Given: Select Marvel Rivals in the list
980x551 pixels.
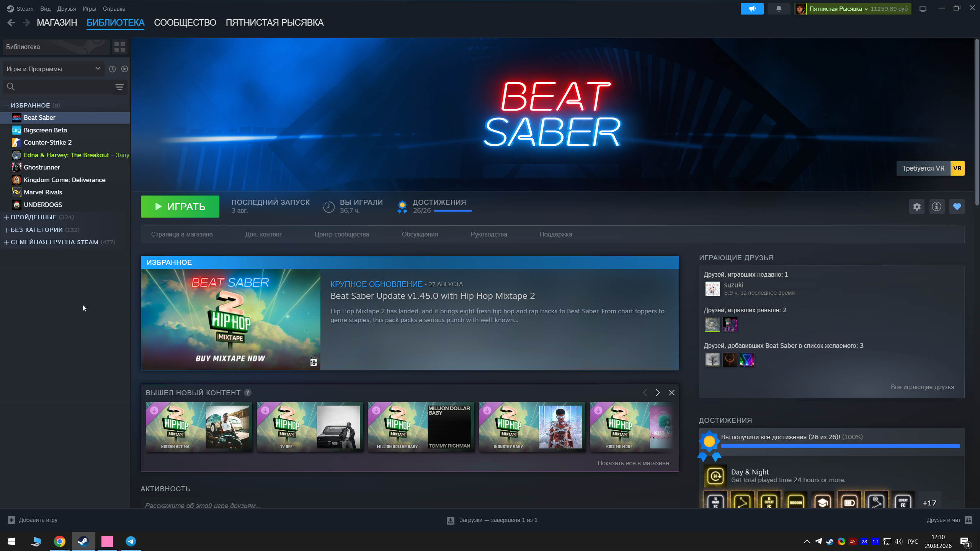Looking at the screenshot, I should 65,192.
